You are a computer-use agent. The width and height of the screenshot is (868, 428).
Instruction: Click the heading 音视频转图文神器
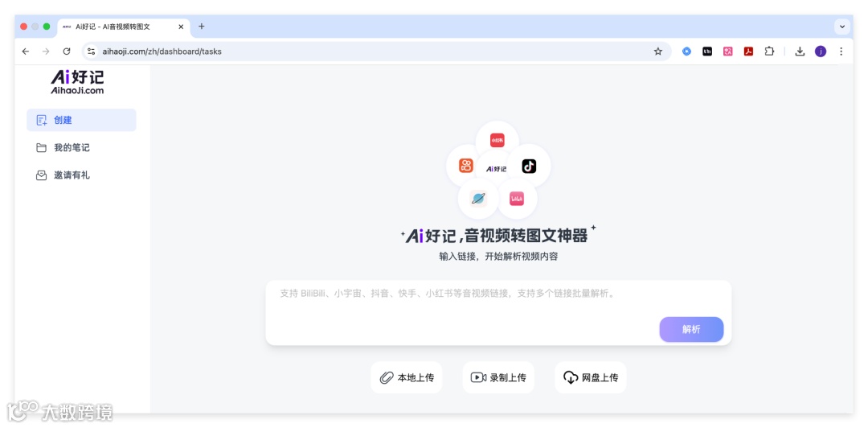526,237
